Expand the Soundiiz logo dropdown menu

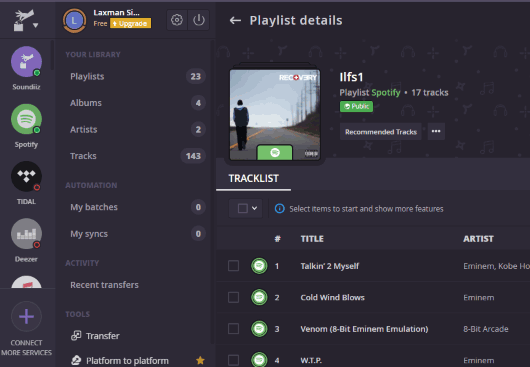(35, 25)
